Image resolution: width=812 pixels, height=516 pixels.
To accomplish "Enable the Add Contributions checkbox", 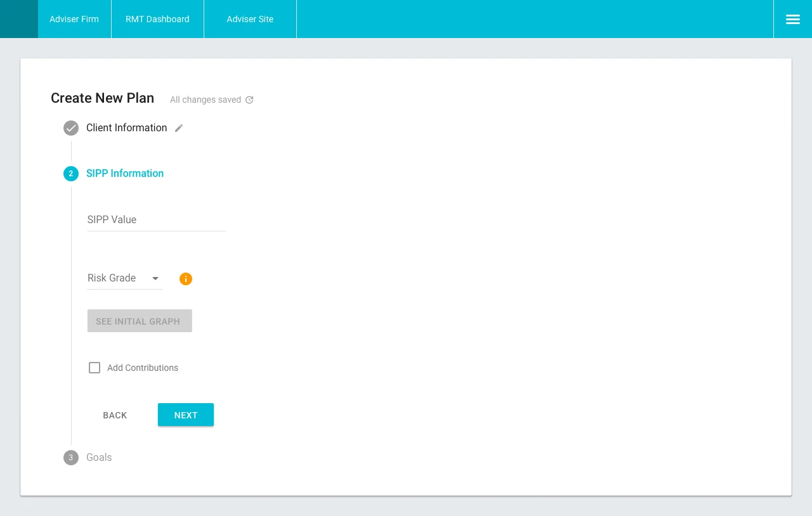I will [x=95, y=368].
